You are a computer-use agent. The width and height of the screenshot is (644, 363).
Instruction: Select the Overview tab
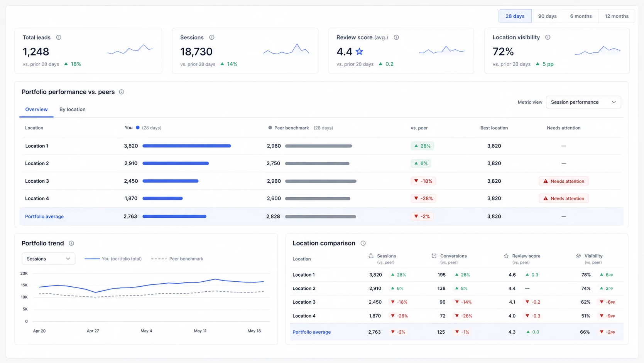pos(36,109)
